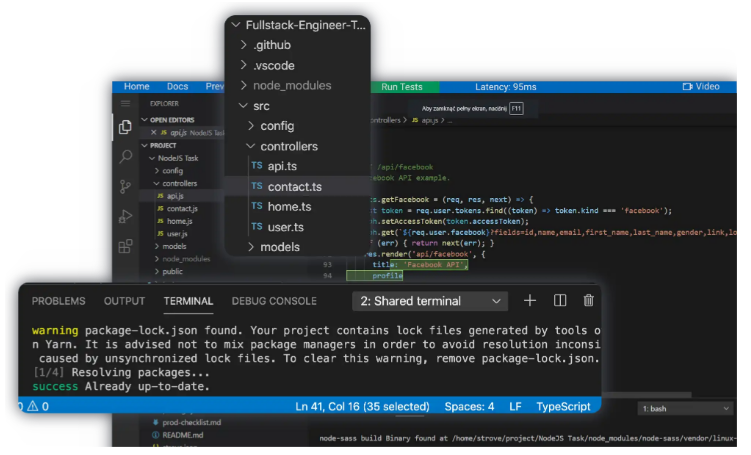This screenshot has height=455, width=751.
Task: Open README.md in explorer
Action: pos(182,435)
